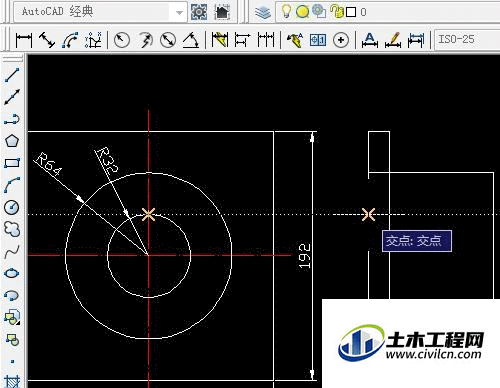Select the Linear dimension tool
This screenshot has width=500, height=388.
(x=24, y=40)
